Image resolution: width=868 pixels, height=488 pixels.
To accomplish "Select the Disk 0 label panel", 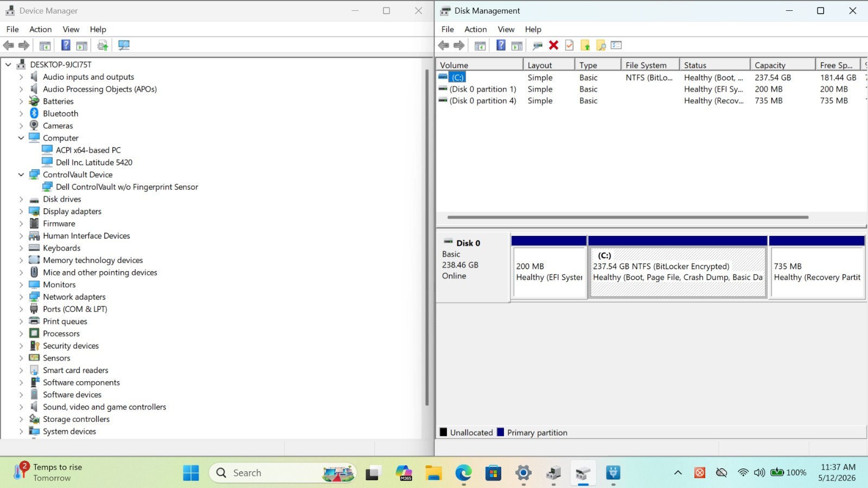I will pos(473,267).
